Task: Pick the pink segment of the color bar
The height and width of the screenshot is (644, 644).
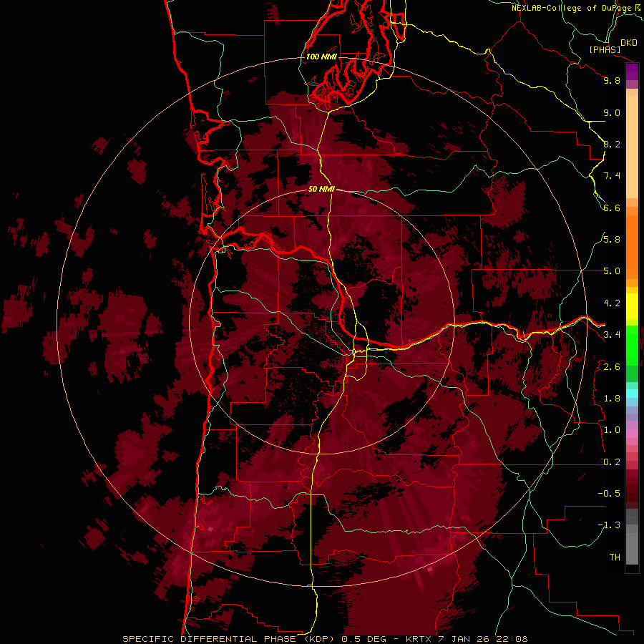Action: [x=632, y=434]
